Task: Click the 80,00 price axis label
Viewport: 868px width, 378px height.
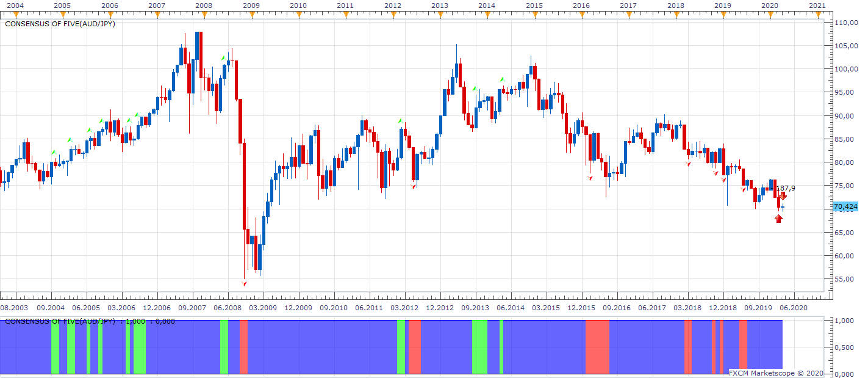Action: tap(845, 162)
